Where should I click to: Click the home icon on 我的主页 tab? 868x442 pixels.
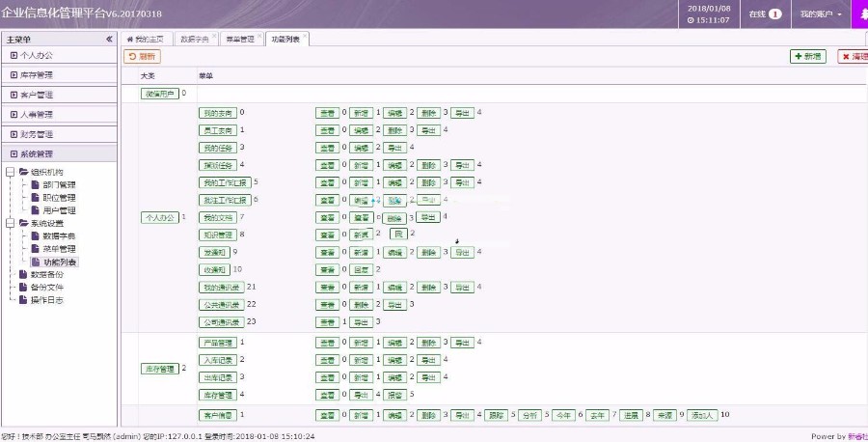click(x=130, y=40)
